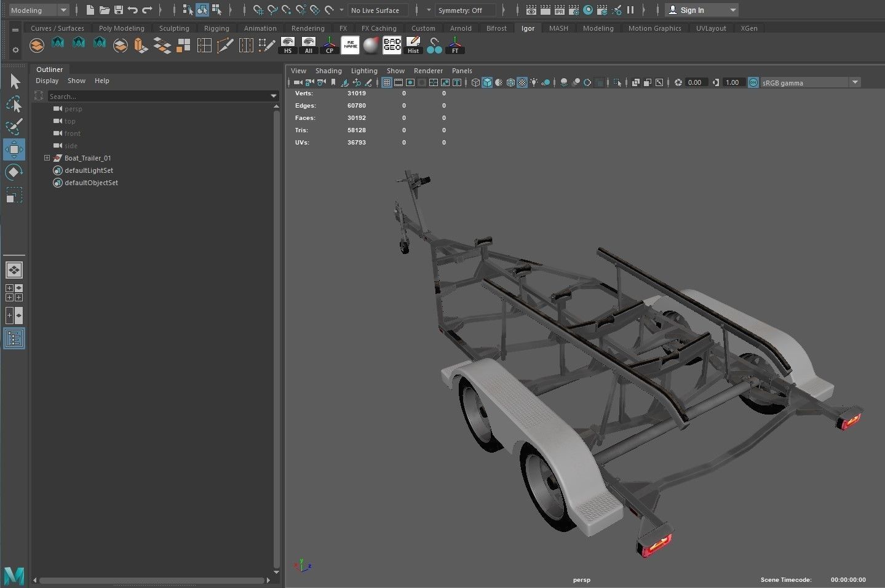Select defaultLightSet in Outliner
Screen dimensions: 885x588
click(89, 170)
